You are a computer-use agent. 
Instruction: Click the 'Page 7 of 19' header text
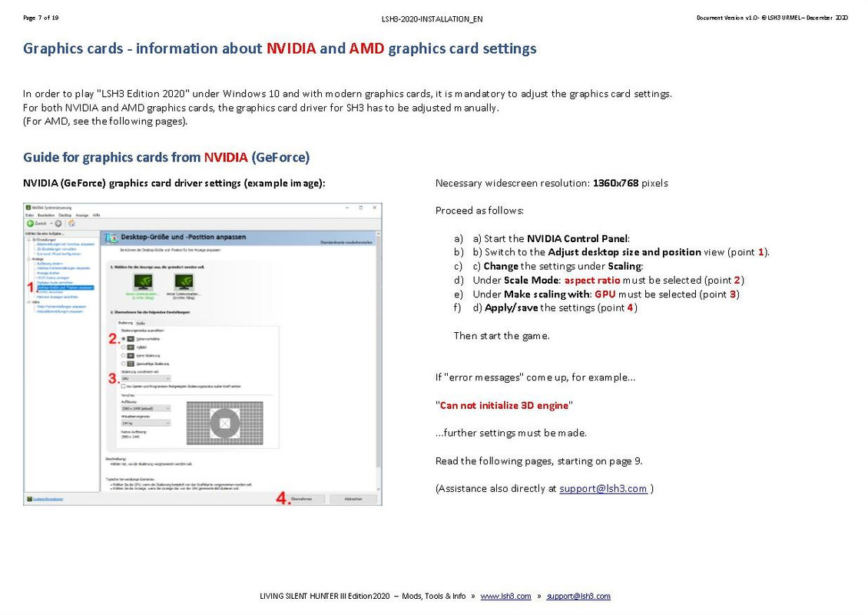(x=41, y=18)
